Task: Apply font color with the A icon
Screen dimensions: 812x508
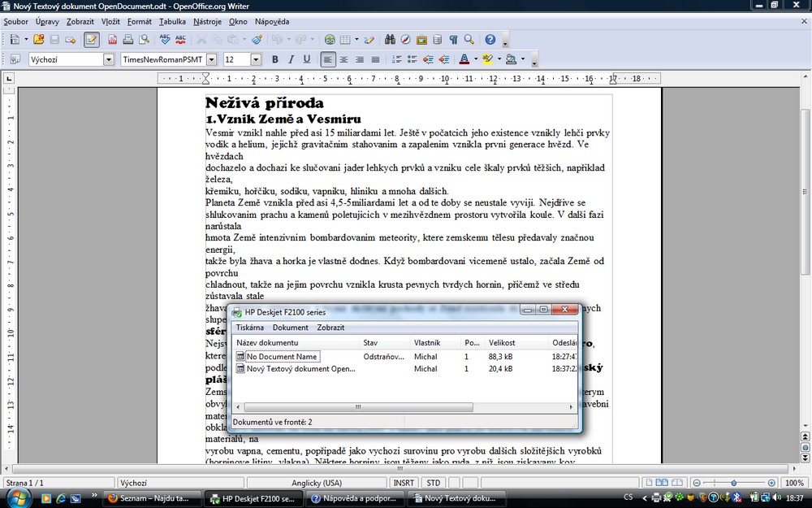Action: [464, 59]
